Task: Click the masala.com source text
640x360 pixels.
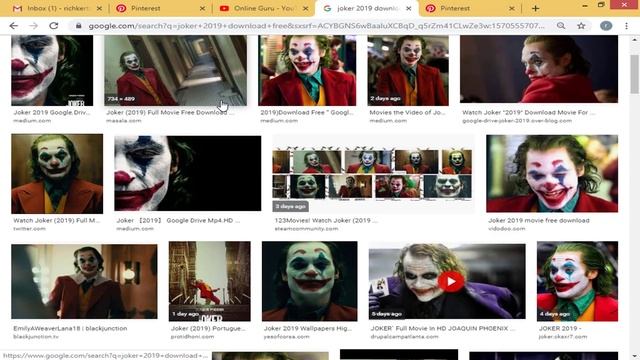Action: pos(124,120)
